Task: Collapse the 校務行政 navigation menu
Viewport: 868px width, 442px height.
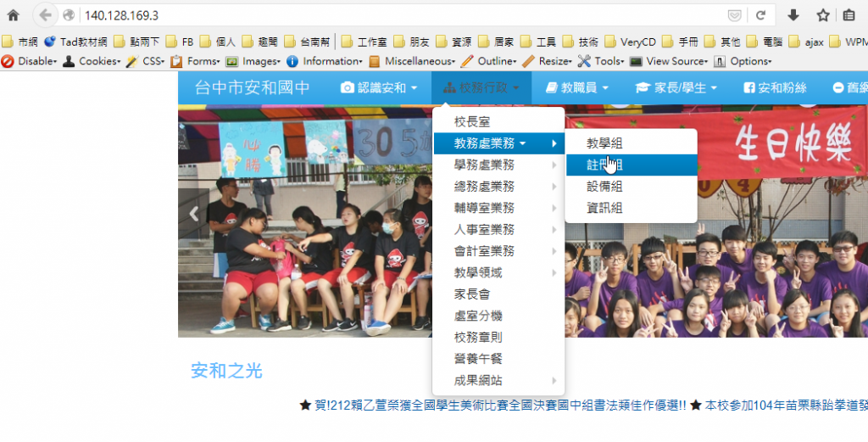Action: (x=481, y=87)
